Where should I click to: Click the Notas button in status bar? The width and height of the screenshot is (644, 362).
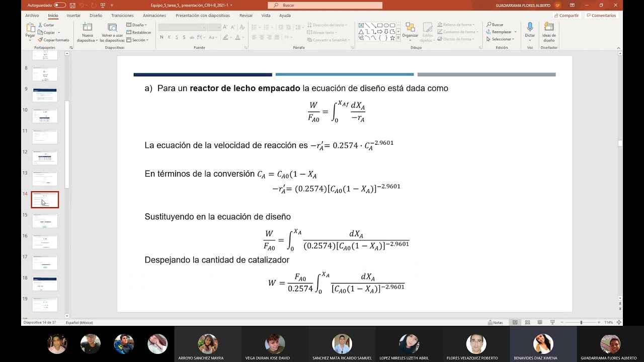pyautogui.click(x=495, y=322)
